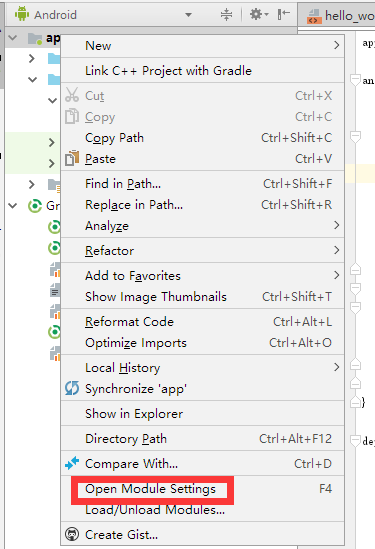The width and height of the screenshot is (375, 549).
Task: Click the arrow beside Add to Favorites
Action: 336,275
